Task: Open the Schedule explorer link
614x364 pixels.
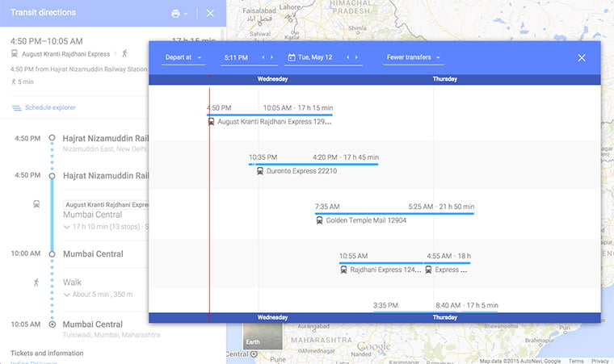Action: click(x=50, y=107)
